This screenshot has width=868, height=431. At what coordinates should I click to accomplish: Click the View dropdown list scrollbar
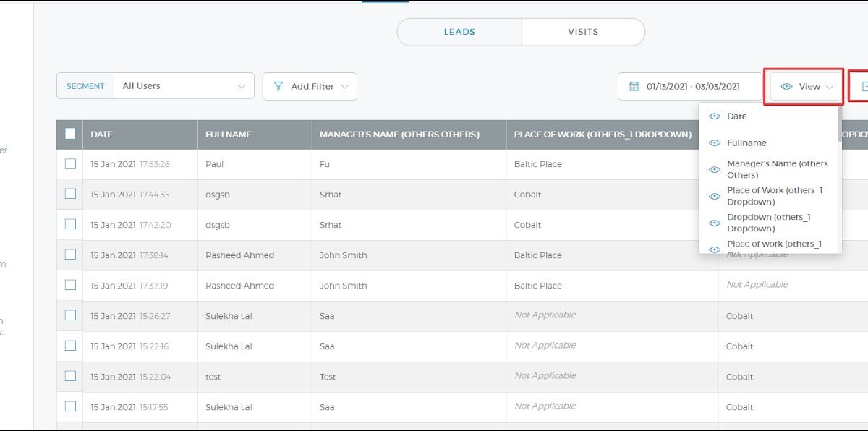[x=839, y=124]
